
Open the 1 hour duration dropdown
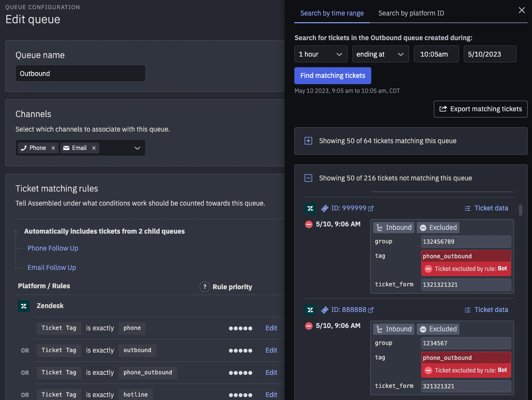coord(320,54)
